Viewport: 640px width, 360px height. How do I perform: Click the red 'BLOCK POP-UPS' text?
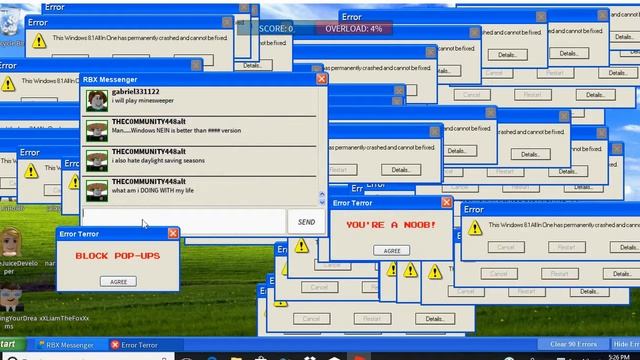coord(118,256)
